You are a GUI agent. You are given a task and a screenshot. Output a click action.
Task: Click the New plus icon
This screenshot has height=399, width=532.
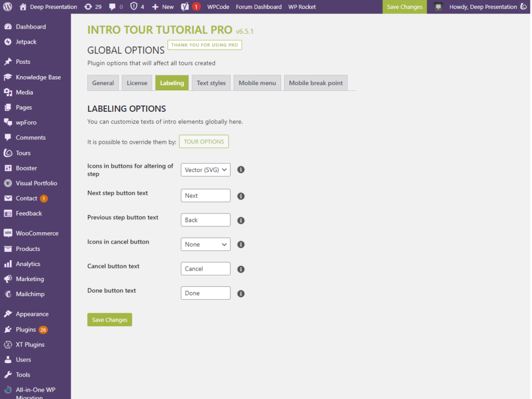155,7
